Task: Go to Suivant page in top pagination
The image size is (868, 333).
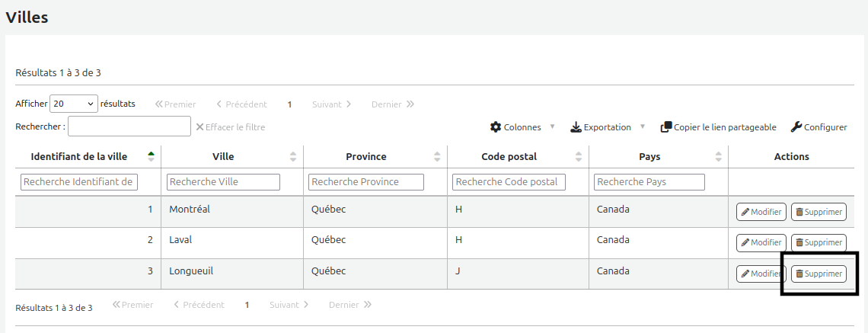Action: (x=331, y=104)
